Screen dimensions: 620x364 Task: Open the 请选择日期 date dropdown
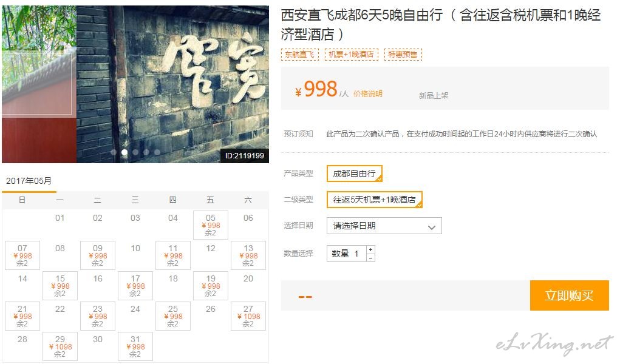384,226
